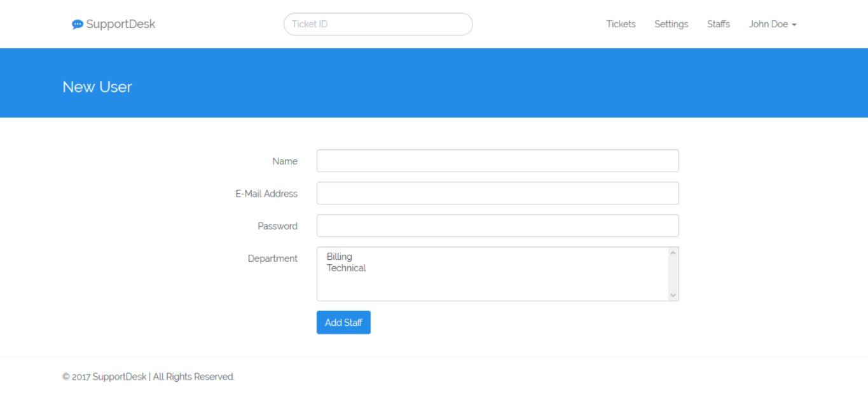Go to Settings in the navbar

click(x=671, y=24)
